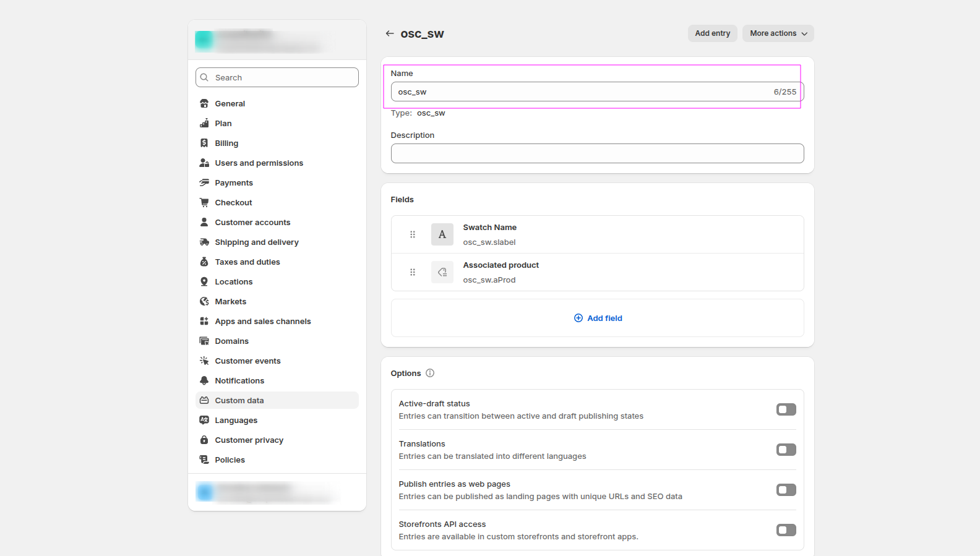Enable the Translations switch
This screenshot has width=980, height=556.
pyautogui.click(x=786, y=450)
